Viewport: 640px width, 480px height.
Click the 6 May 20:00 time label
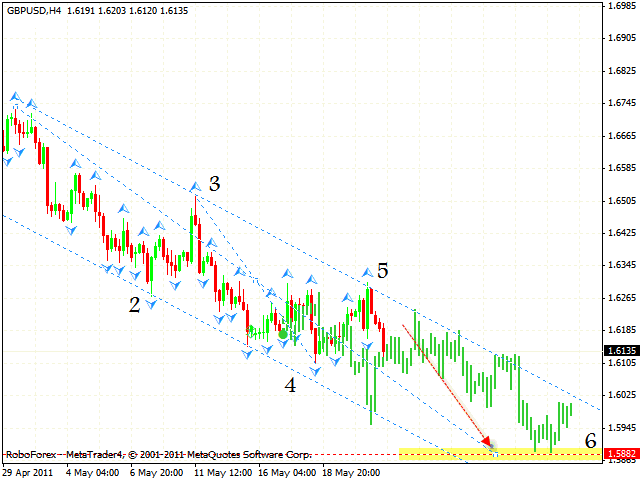[157, 473]
